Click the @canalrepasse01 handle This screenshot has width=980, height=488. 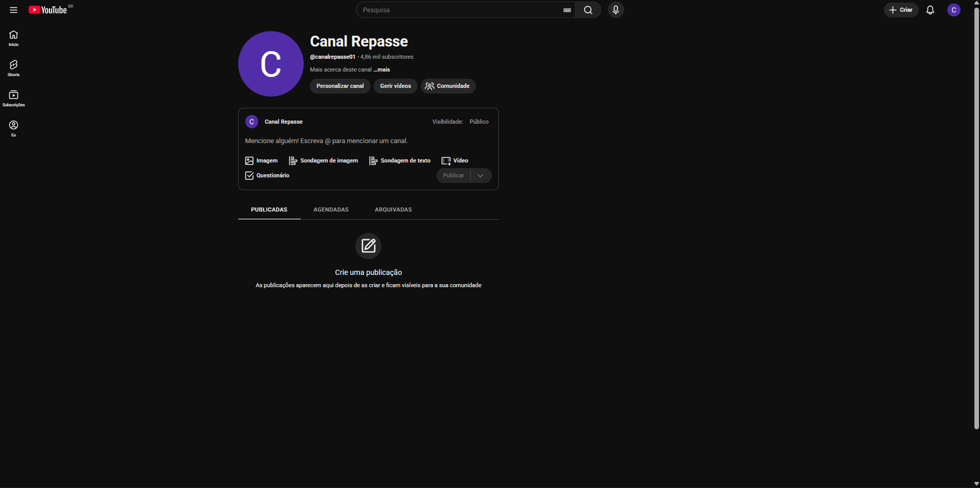333,57
